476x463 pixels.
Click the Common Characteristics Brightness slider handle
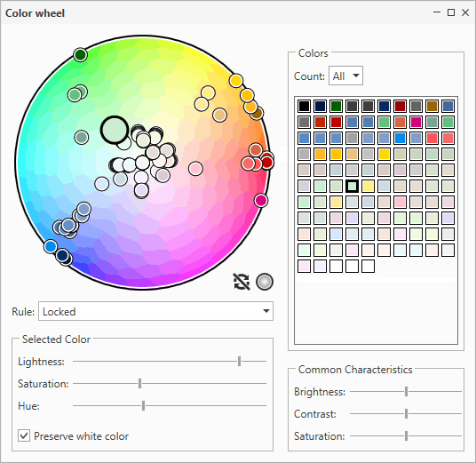(x=406, y=391)
